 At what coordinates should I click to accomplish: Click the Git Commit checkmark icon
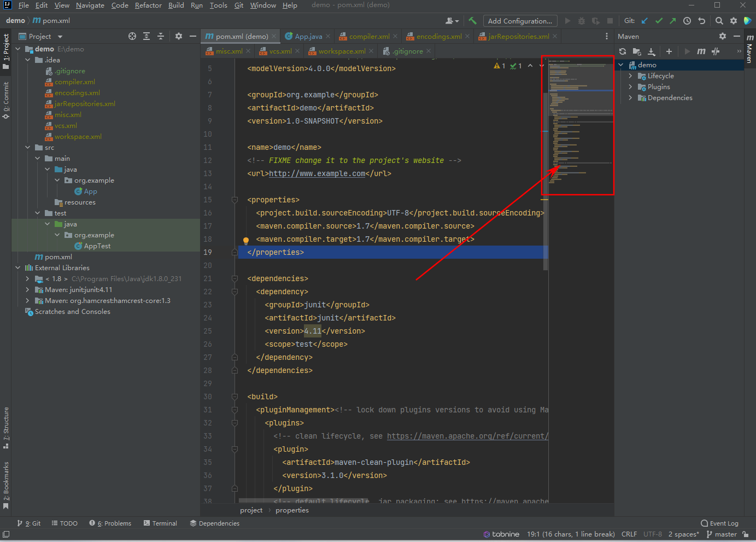tap(659, 21)
